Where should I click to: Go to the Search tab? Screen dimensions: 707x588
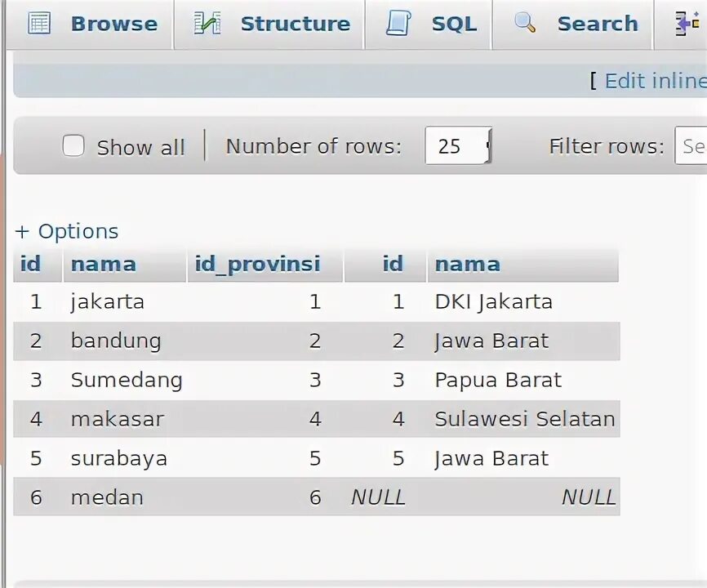pos(574,24)
